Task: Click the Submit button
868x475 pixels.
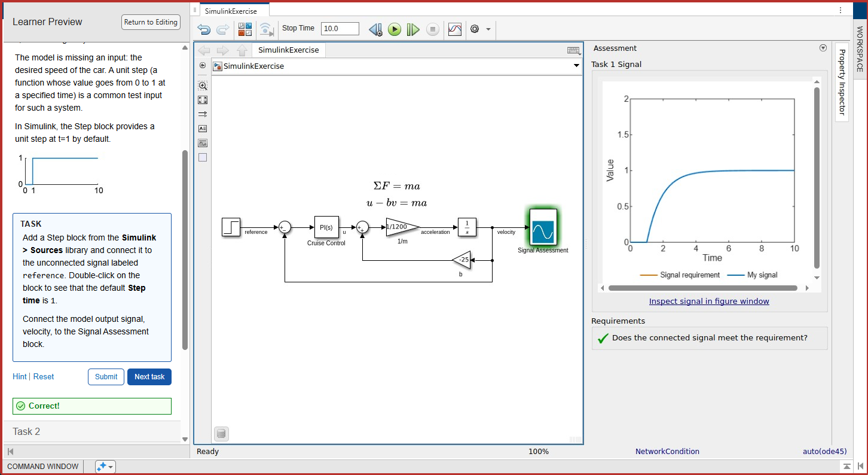Action: point(106,377)
